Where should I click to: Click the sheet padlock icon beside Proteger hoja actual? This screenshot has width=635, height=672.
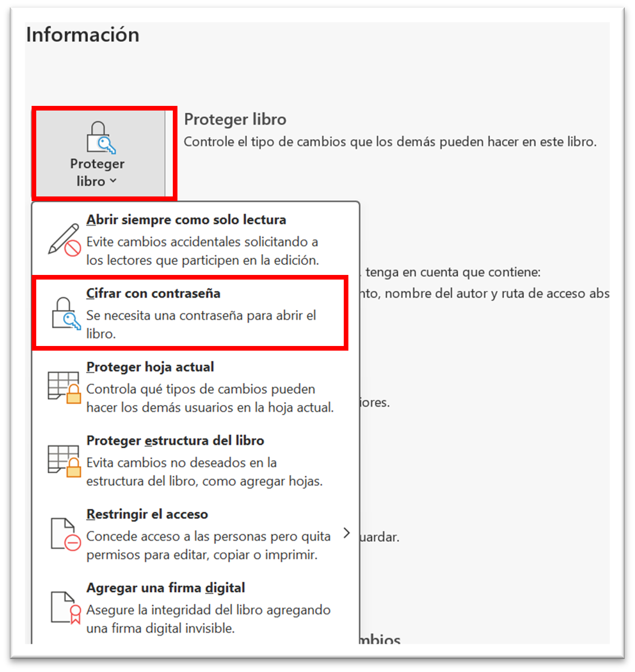65,387
